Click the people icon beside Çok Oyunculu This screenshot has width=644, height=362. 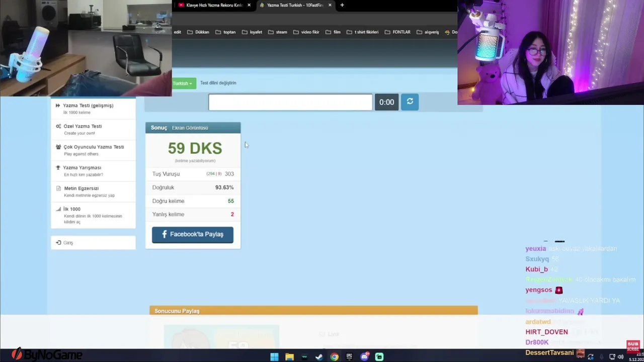tap(58, 147)
